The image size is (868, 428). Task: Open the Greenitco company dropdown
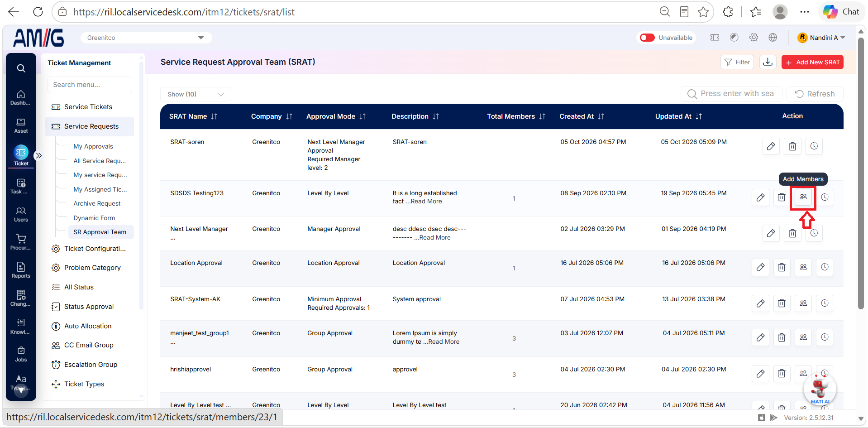point(146,38)
